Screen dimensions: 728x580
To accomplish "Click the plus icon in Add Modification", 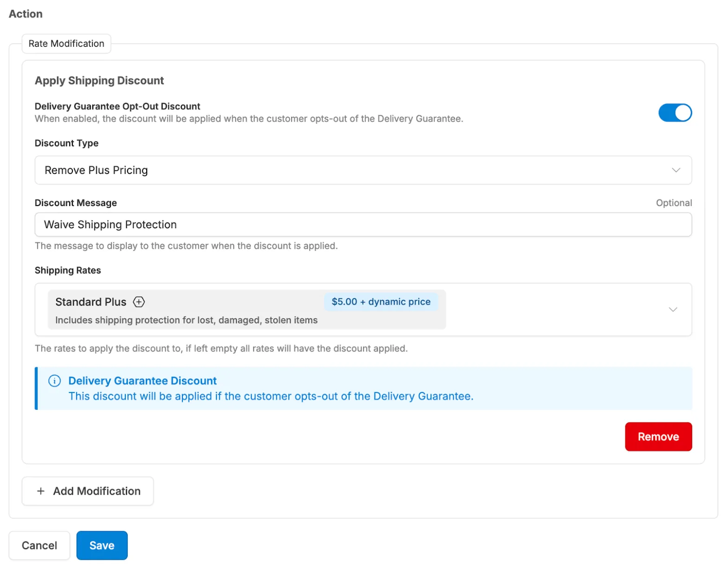I will tap(41, 491).
